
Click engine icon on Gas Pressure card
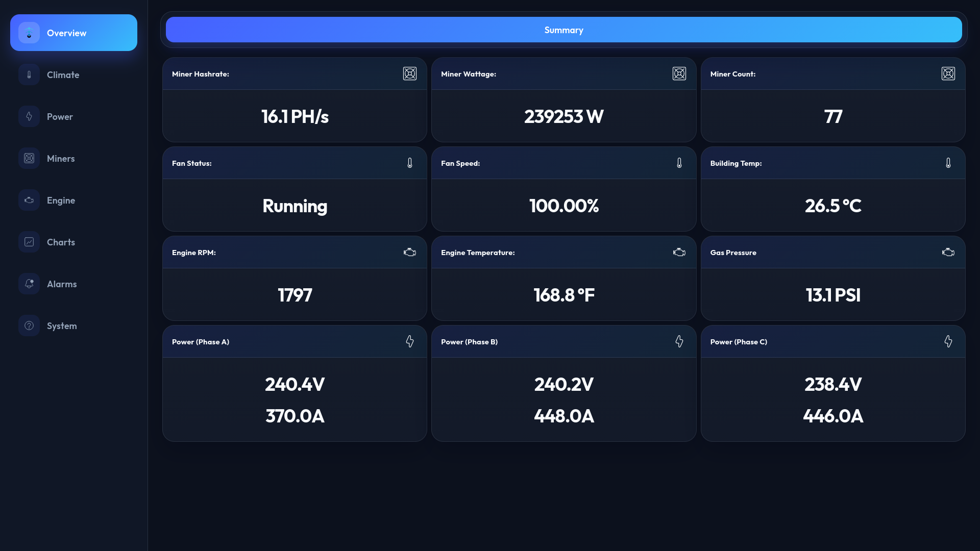pyautogui.click(x=948, y=252)
